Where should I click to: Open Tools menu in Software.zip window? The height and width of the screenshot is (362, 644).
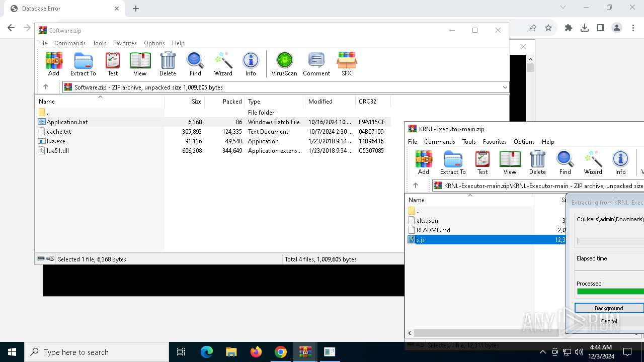tap(99, 43)
